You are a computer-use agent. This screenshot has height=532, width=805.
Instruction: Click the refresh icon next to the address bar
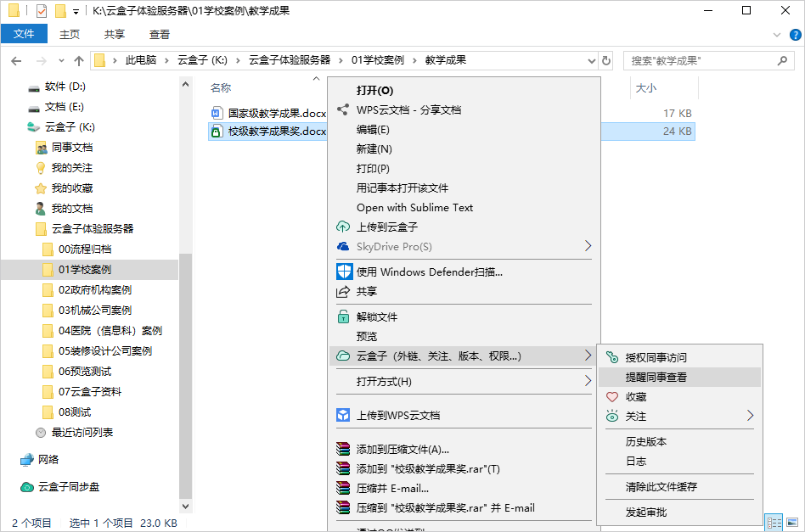(606, 60)
